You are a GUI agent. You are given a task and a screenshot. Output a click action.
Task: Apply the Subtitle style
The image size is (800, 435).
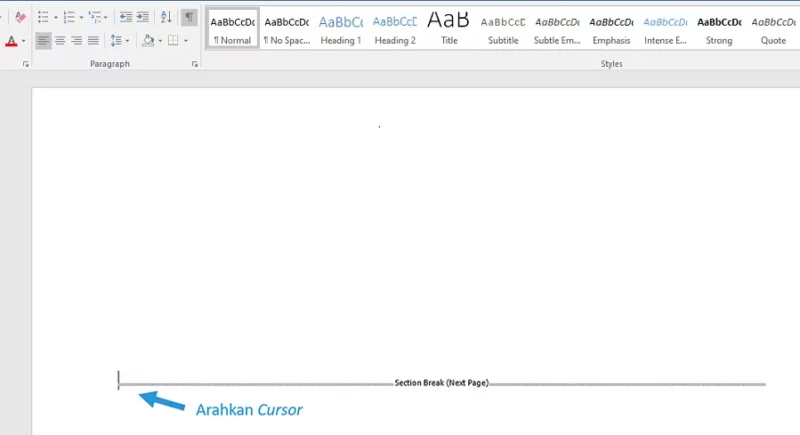coord(503,29)
